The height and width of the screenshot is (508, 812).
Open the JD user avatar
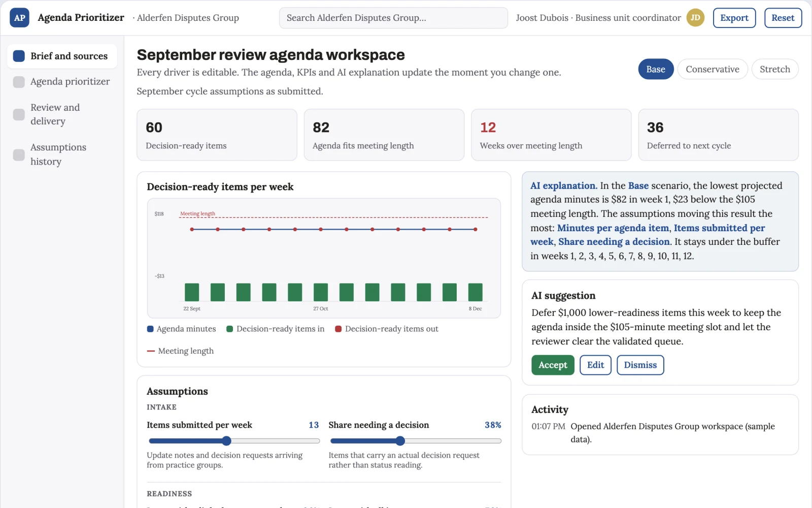pos(695,18)
